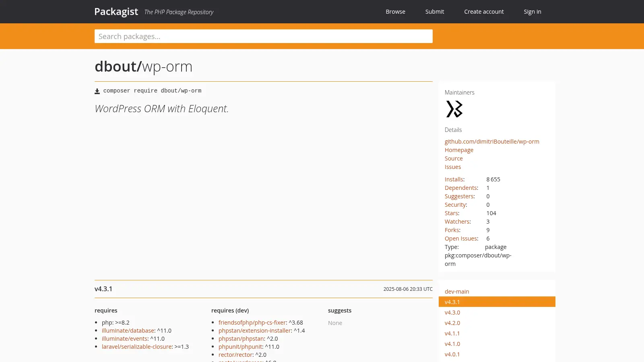This screenshot has width=644, height=362.
Task: Open the Issues link in Details
Action: (453, 167)
